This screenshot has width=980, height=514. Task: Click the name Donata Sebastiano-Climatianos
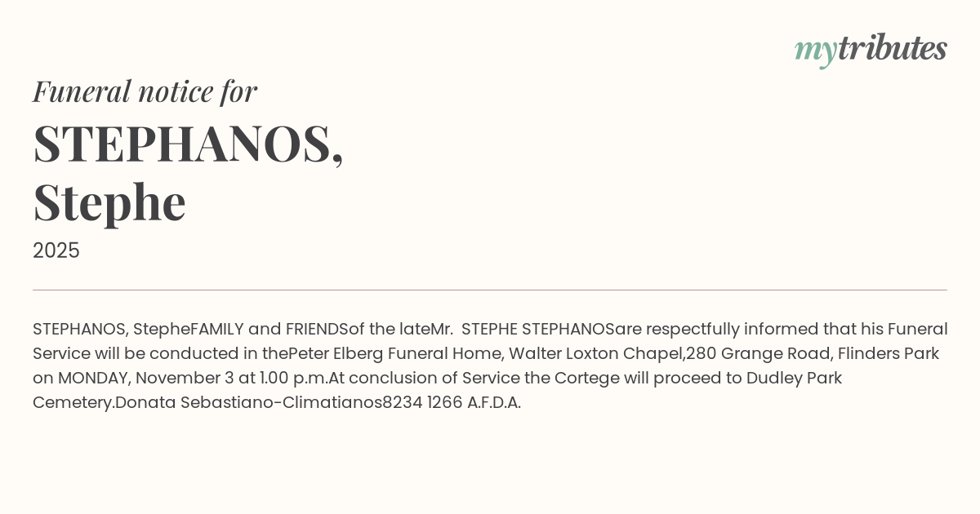click(x=248, y=402)
